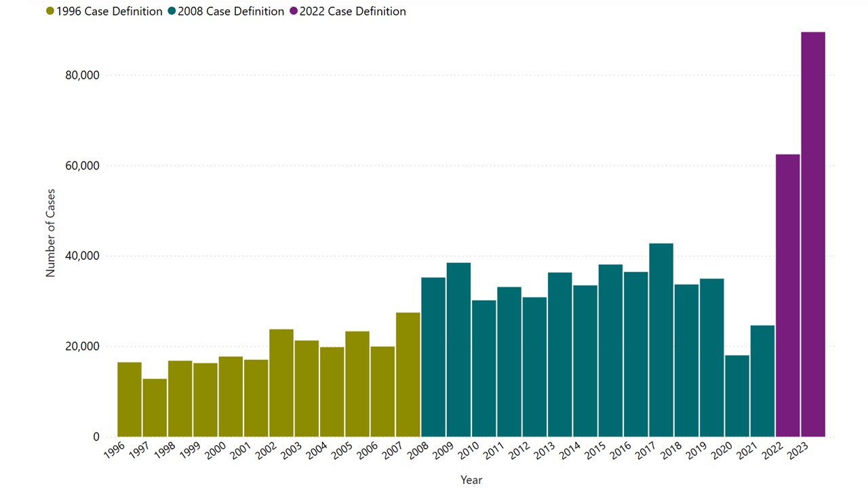Screen dimensions: 868x488
Task: Select the olive bar for 2007
Action: [x=408, y=374]
